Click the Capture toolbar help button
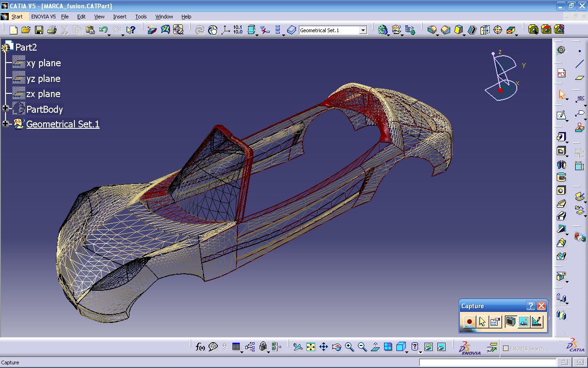588x368 pixels. [x=531, y=305]
